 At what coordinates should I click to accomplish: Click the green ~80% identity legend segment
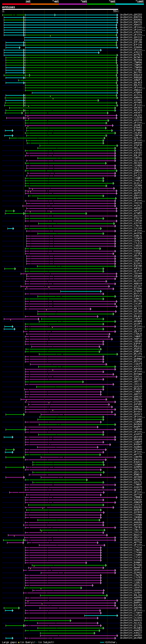[x=101, y=4]
